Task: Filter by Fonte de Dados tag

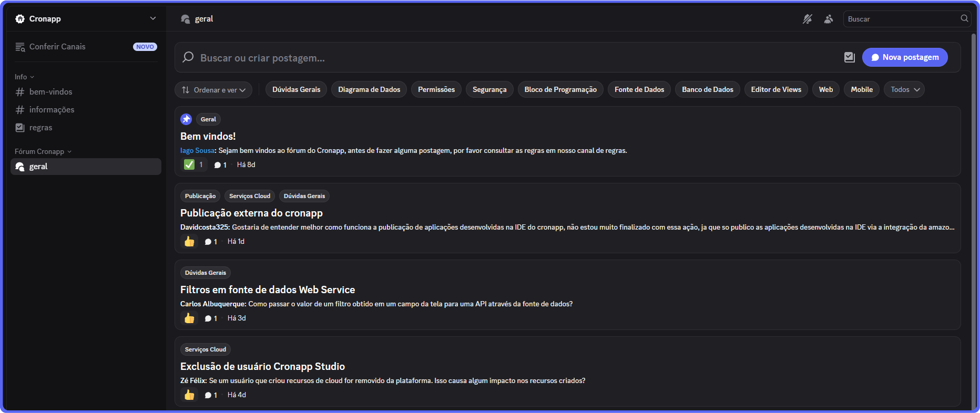Action: coord(639,89)
